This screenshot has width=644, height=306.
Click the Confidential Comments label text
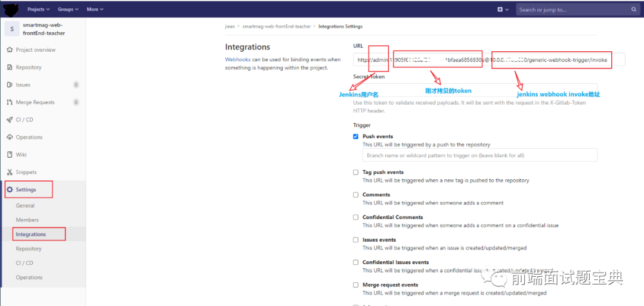coord(392,217)
